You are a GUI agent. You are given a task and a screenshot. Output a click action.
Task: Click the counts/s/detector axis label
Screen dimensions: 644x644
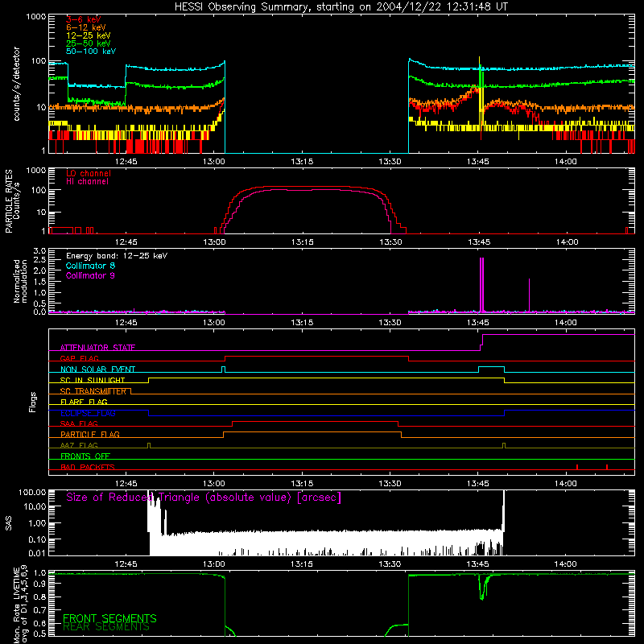pyautogui.click(x=16, y=84)
